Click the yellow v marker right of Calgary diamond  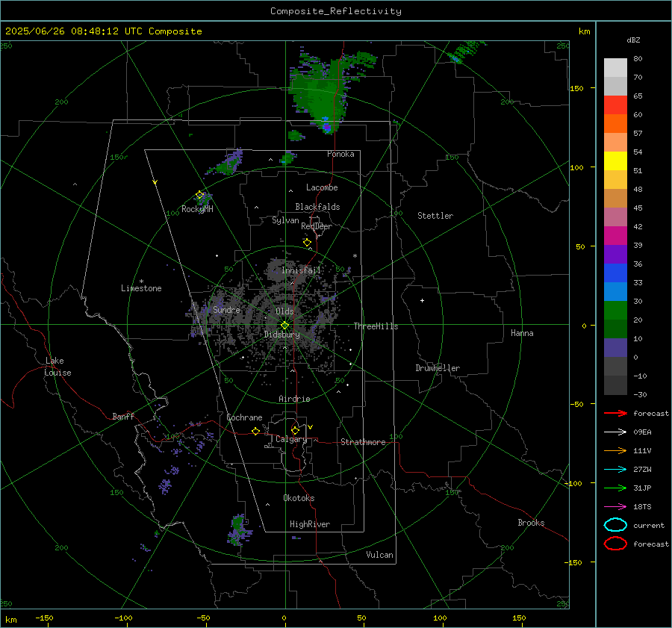pyautogui.click(x=311, y=427)
